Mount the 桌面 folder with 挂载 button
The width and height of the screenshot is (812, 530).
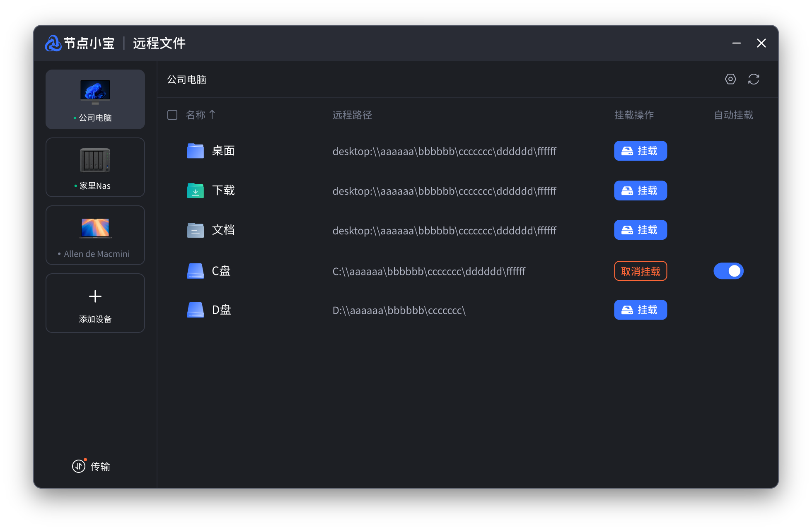tap(640, 151)
